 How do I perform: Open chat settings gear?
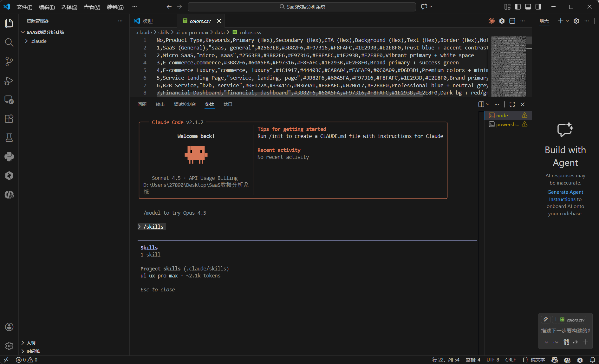pyautogui.click(x=576, y=21)
